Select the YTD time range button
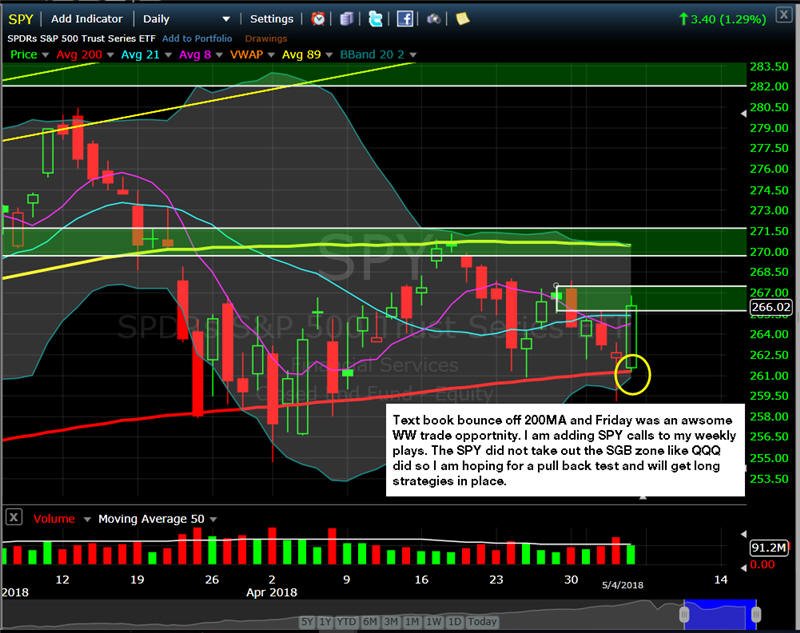This screenshot has width=800, height=633. coord(346,622)
